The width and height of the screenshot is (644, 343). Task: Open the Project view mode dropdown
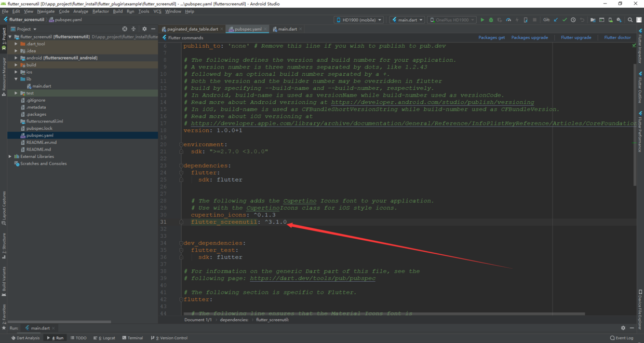[24, 29]
